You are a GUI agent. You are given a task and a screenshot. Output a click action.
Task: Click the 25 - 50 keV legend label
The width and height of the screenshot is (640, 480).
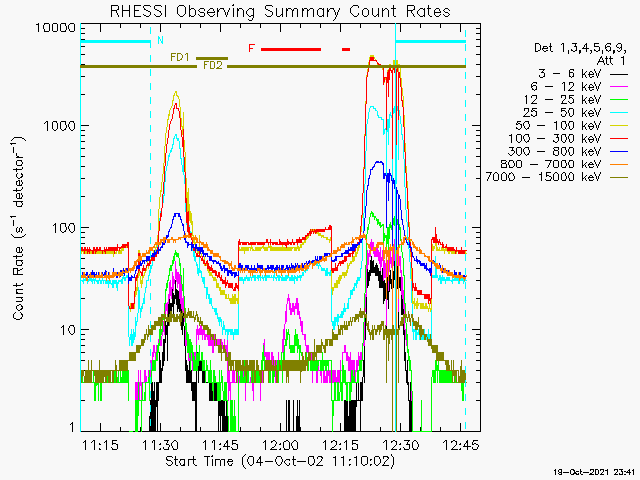pos(562,113)
